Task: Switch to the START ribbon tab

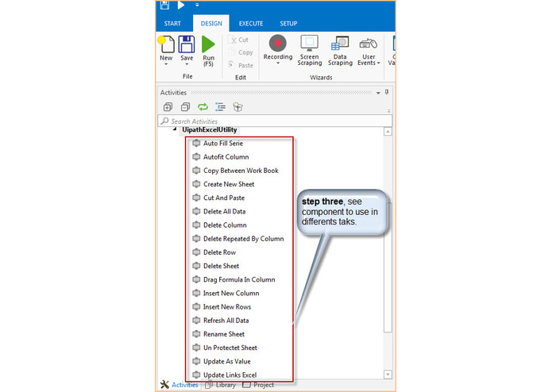Action: pos(172,24)
